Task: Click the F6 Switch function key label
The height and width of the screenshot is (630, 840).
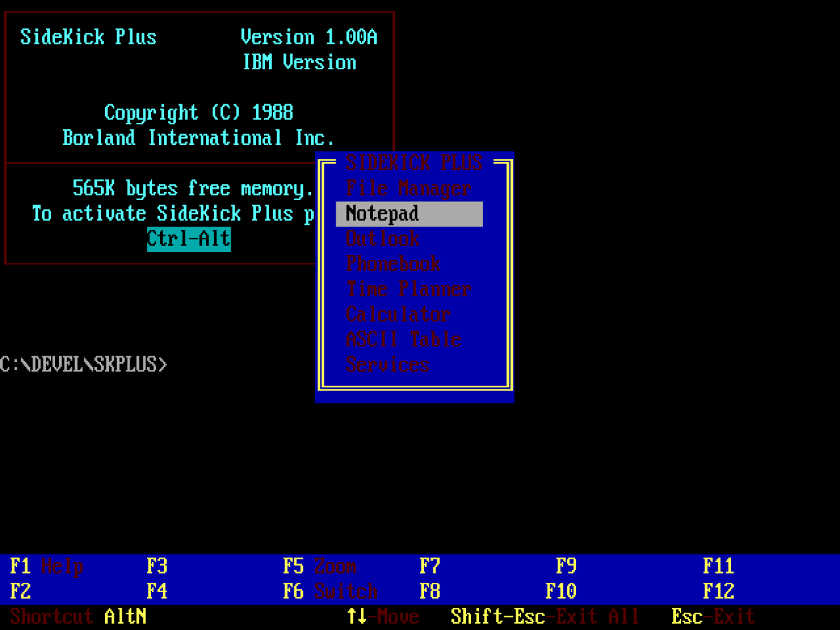Action: (x=330, y=591)
